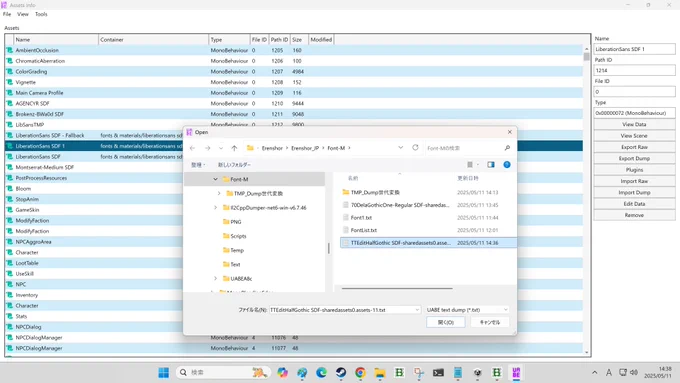Click the Export Dump button
Image resolution: width=680 pixels, height=383 pixels.
click(634, 158)
